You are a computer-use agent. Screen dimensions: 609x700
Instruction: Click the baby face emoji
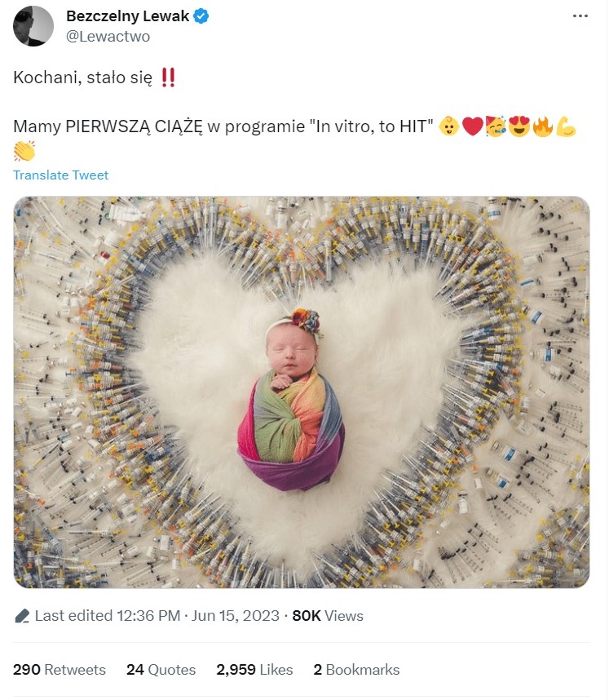point(448,127)
